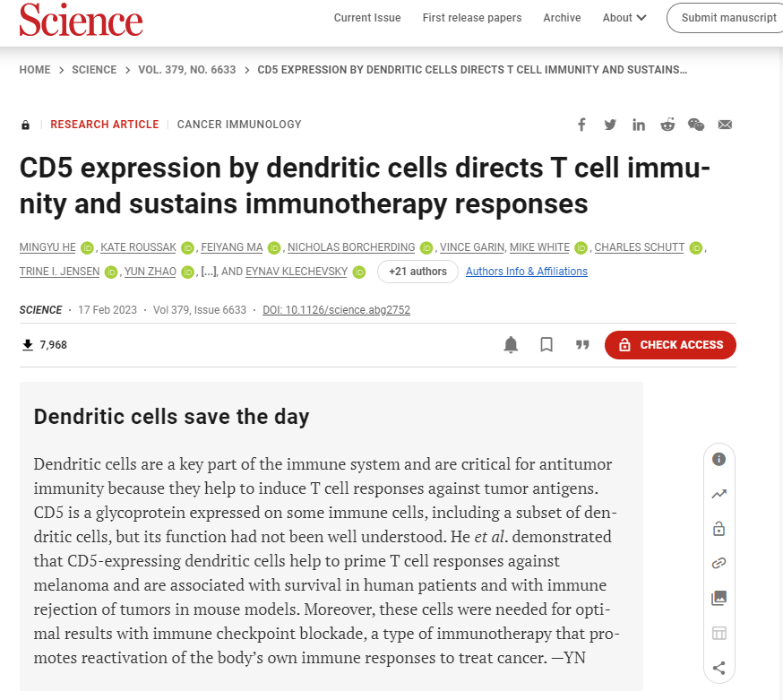Click the alert bell icon
The height and width of the screenshot is (700, 783).
pyautogui.click(x=511, y=345)
